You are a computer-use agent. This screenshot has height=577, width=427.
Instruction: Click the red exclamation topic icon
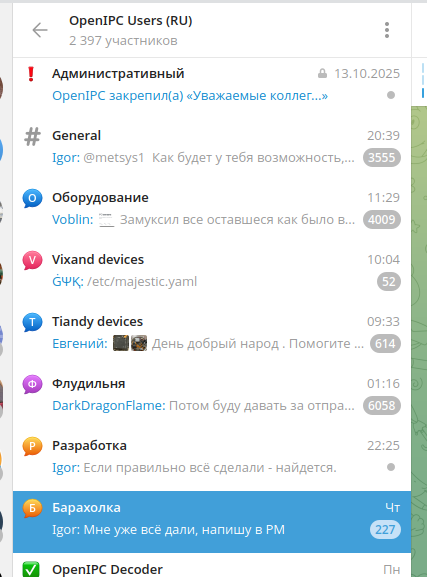pyautogui.click(x=31, y=74)
